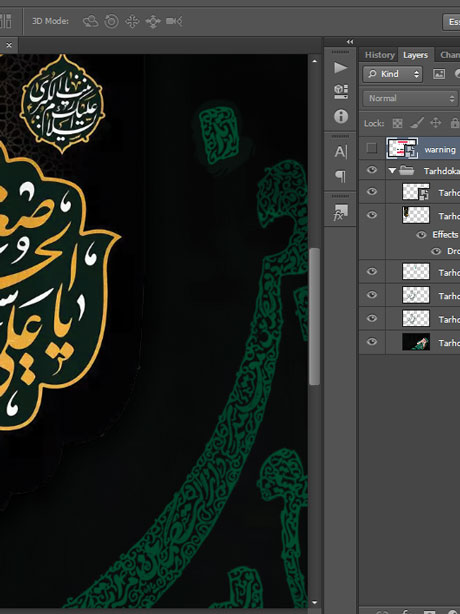
Task: Select the 3D Zoom camera mode icon
Action: pyautogui.click(x=174, y=21)
